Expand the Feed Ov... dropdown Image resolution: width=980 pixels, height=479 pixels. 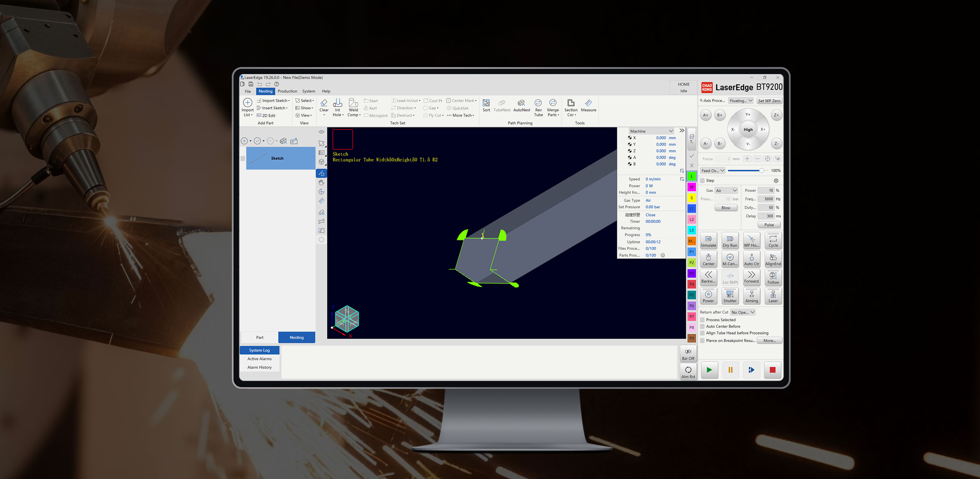713,171
